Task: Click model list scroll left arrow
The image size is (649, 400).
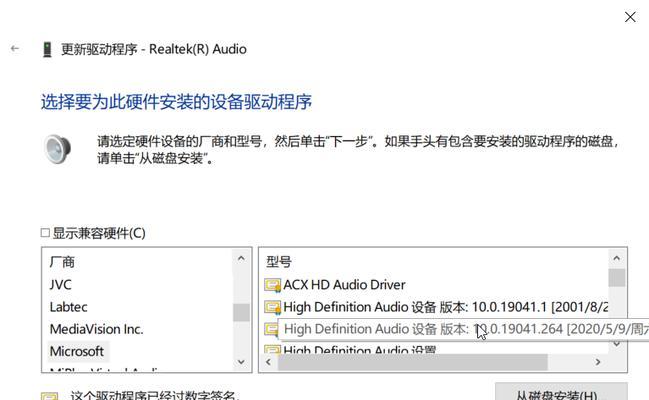Action: coord(268,362)
